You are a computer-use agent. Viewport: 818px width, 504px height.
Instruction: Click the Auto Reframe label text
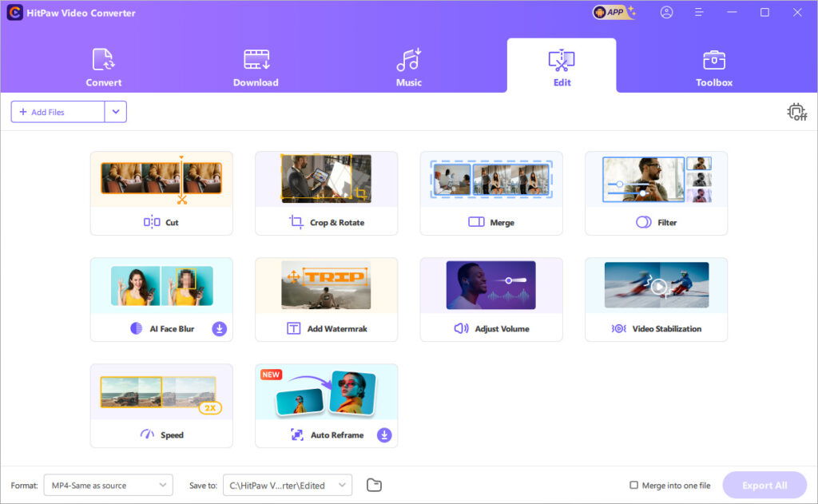(337, 435)
